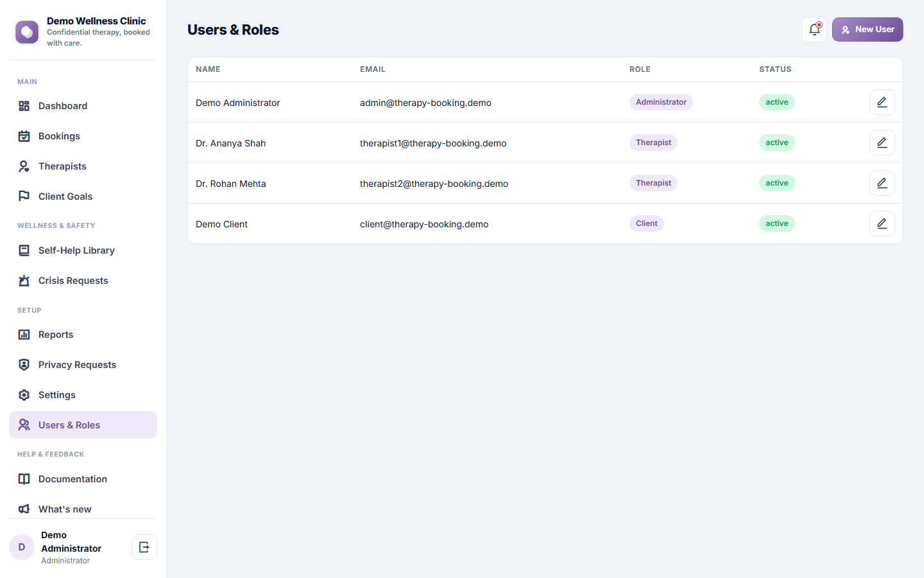Open the notifications bell
The width and height of the screenshot is (924, 578).
[814, 30]
